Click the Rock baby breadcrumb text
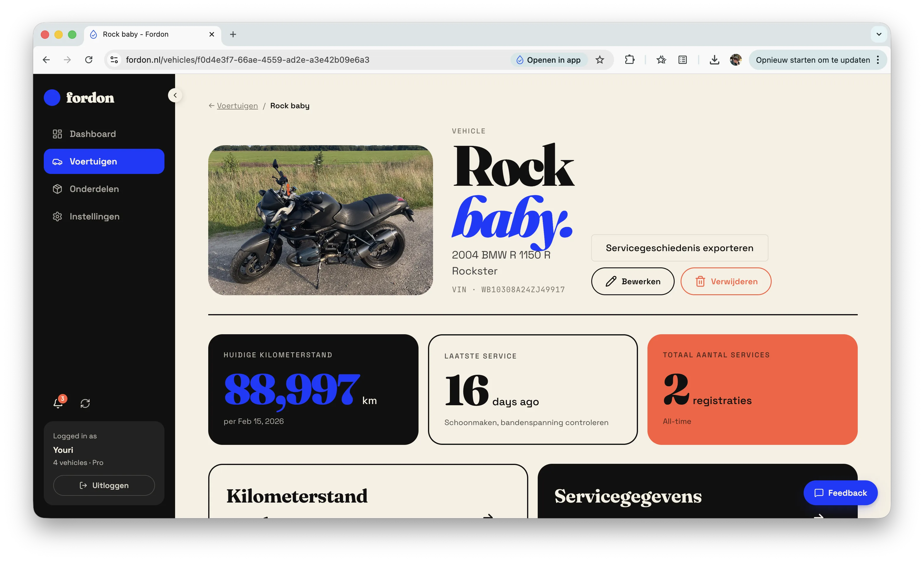The width and height of the screenshot is (924, 562). [290, 106]
